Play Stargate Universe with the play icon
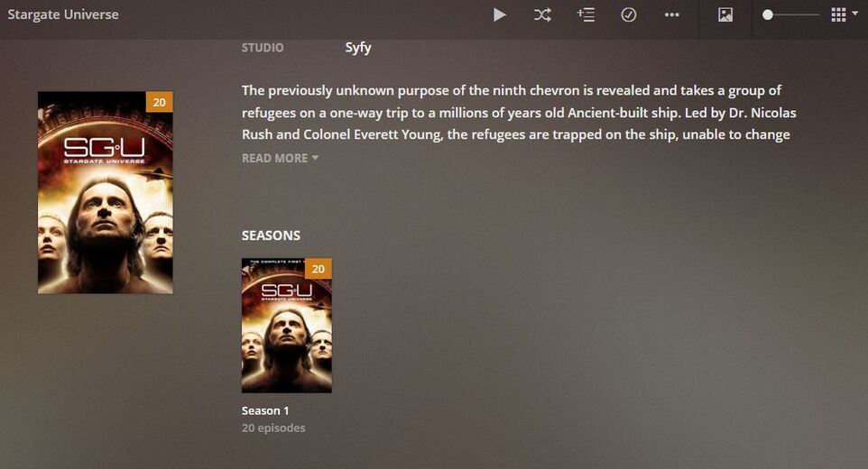 point(499,15)
